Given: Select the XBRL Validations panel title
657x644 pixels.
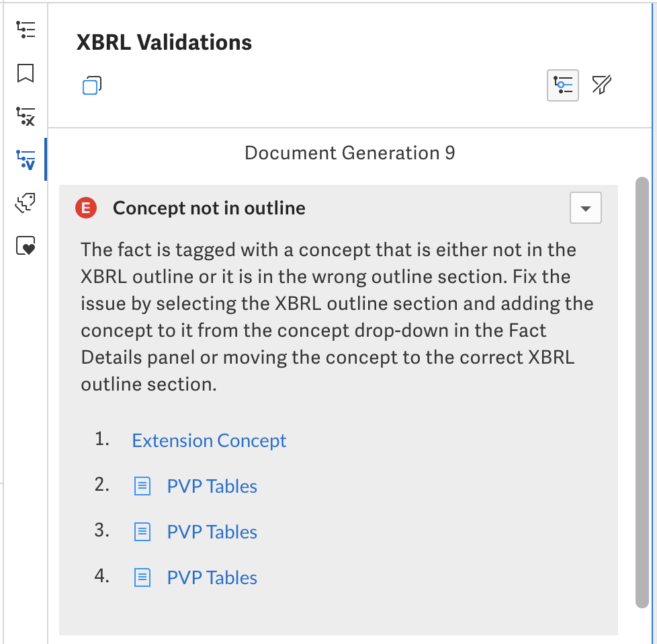Looking at the screenshot, I should click(163, 42).
